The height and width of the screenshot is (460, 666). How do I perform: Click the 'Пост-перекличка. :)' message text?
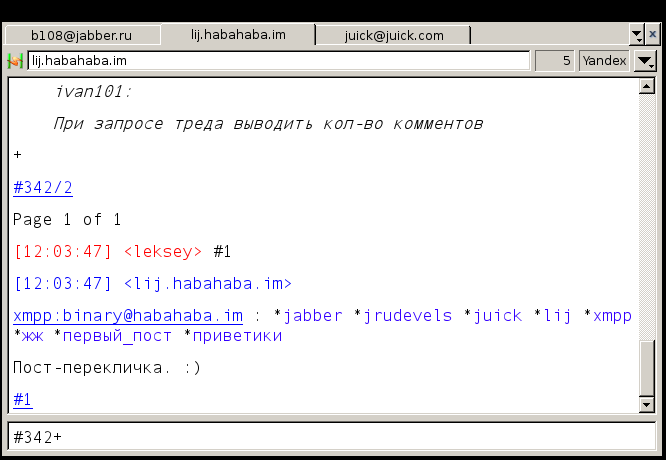click(x=107, y=367)
